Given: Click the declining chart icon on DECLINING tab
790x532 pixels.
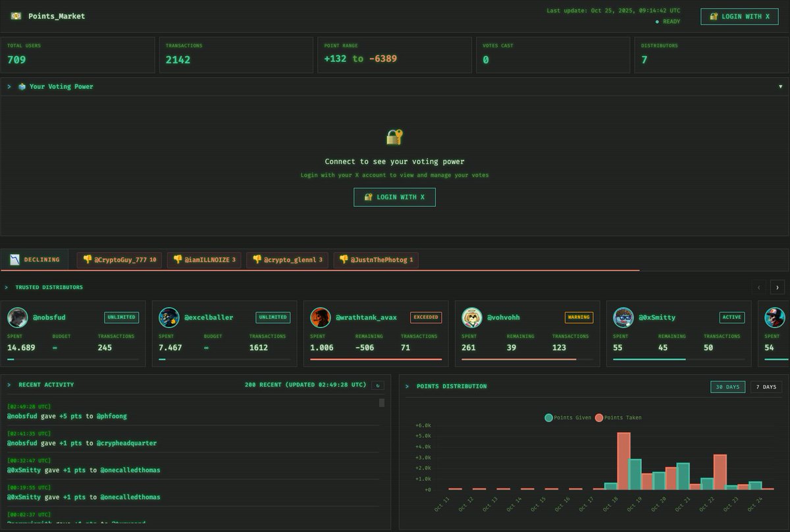Looking at the screenshot, I should pyautogui.click(x=14, y=259).
